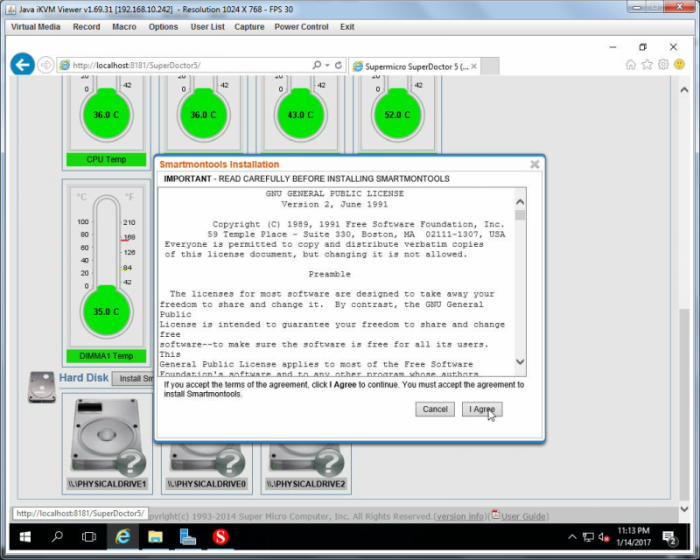The height and width of the screenshot is (560, 700).
Task: Refresh the SuperDoctor page
Action: click(338, 65)
